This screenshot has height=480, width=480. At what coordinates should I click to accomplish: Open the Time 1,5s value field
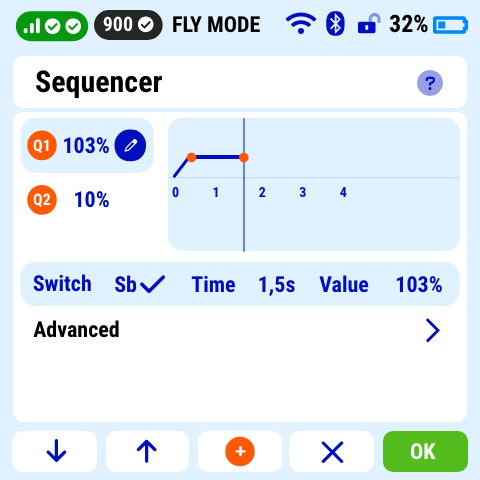click(277, 284)
